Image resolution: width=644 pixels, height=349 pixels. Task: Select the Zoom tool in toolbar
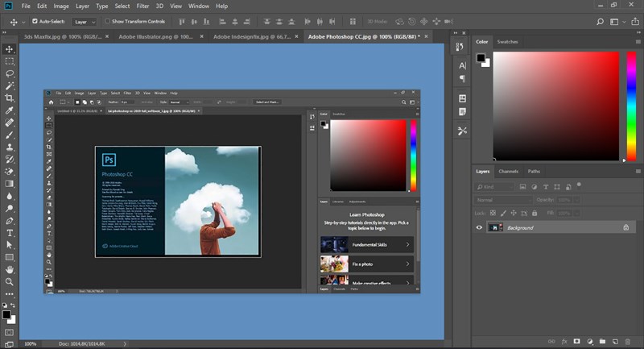pos(10,282)
